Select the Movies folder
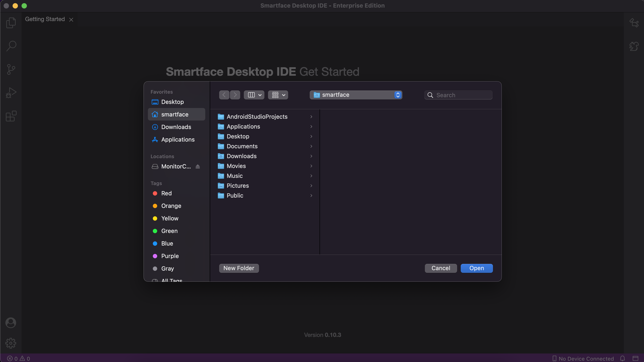Viewport: 644px width, 362px height. click(x=265, y=166)
